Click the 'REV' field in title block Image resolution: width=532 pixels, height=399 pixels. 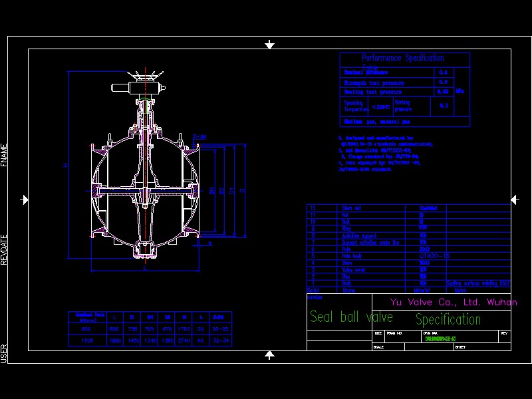point(505,333)
